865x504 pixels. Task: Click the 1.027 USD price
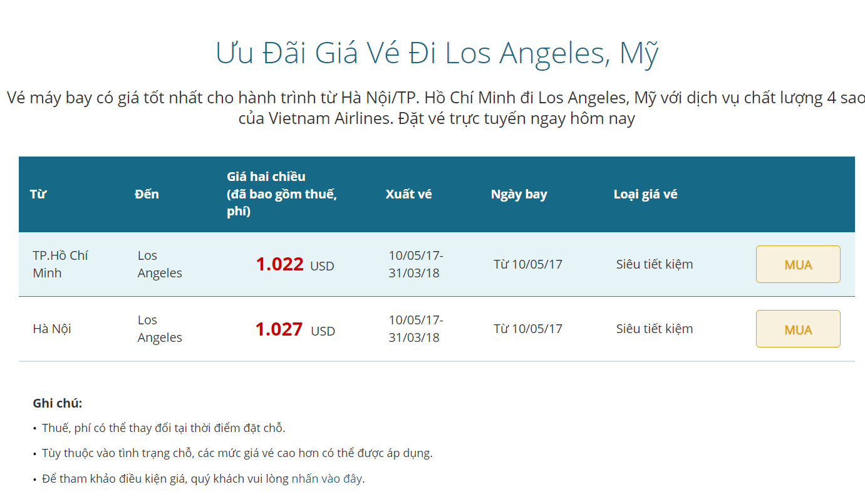[294, 329]
